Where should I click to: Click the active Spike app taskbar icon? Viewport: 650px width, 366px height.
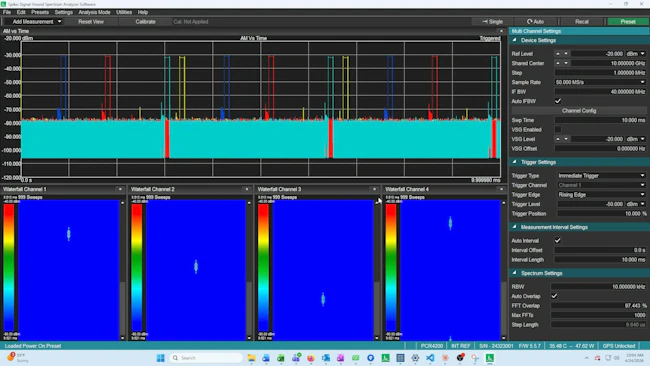pyautogui.click(x=490, y=358)
